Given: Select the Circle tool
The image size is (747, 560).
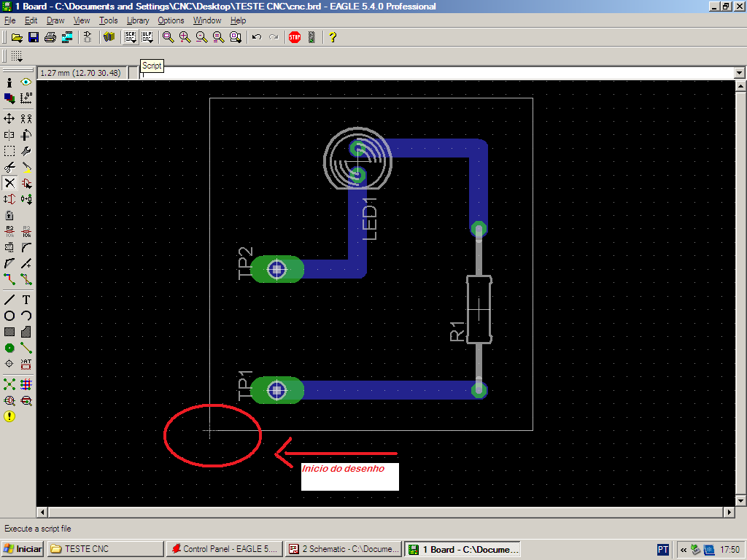Looking at the screenshot, I should click(9, 316).
